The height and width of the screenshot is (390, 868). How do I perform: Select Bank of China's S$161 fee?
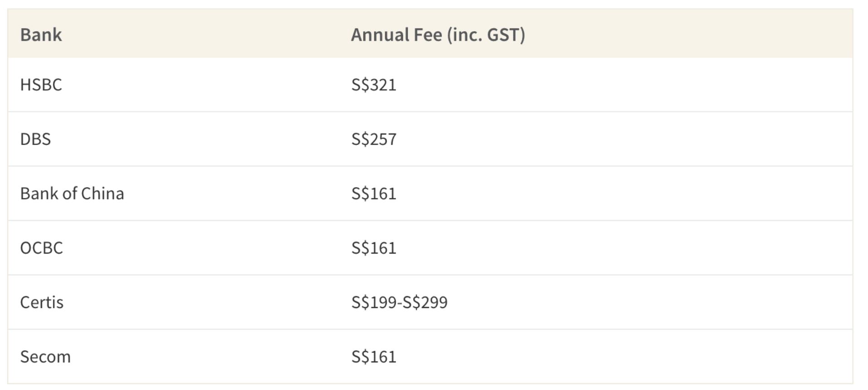(374, 193)
